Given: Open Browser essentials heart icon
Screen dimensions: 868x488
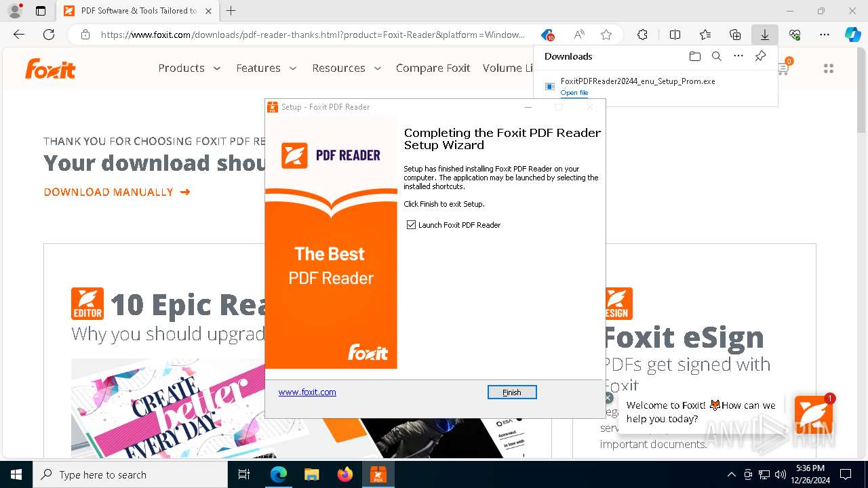Looking at the screenshot, I should click(795, 35).
